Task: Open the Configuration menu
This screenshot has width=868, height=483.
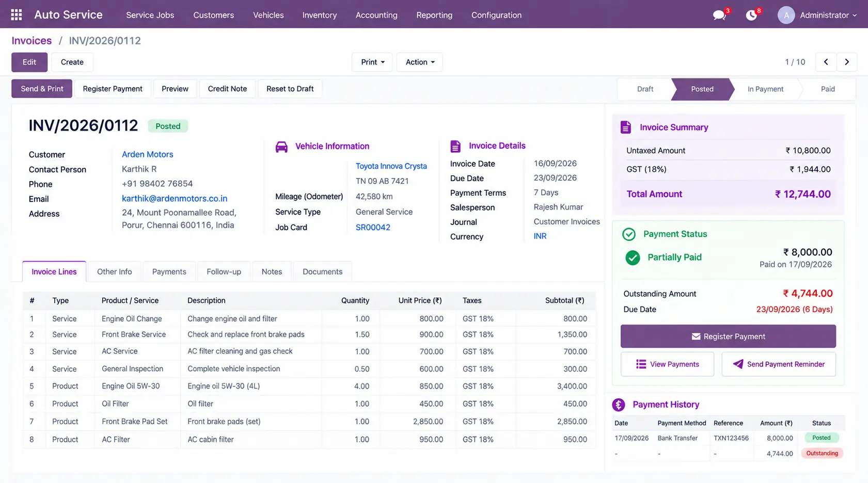Action: pyautogui.click(x=496, y=15)
